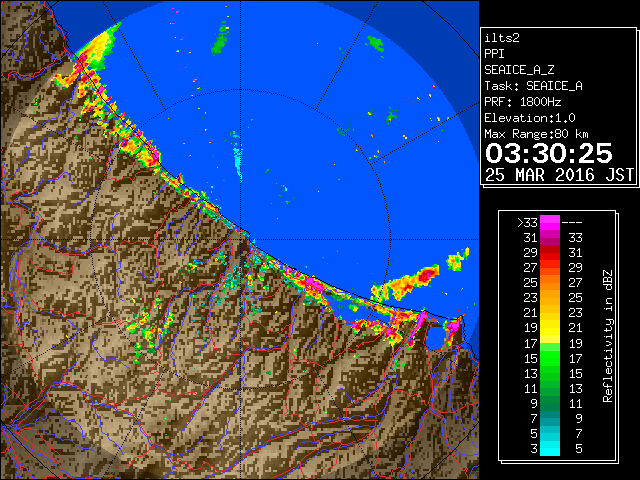Click the cyan vertical echo streak near radar center

click(237, 157)
